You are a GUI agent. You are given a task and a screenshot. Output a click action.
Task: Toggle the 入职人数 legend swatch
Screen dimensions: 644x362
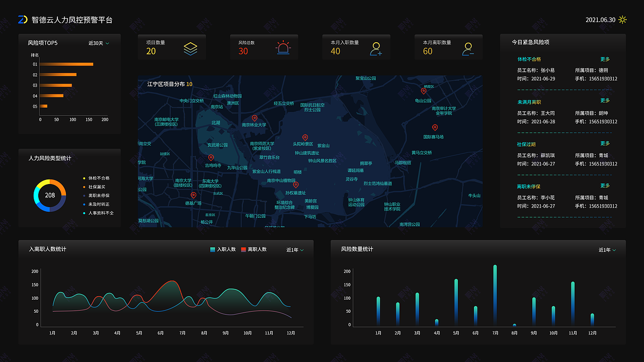coord(212,249)
